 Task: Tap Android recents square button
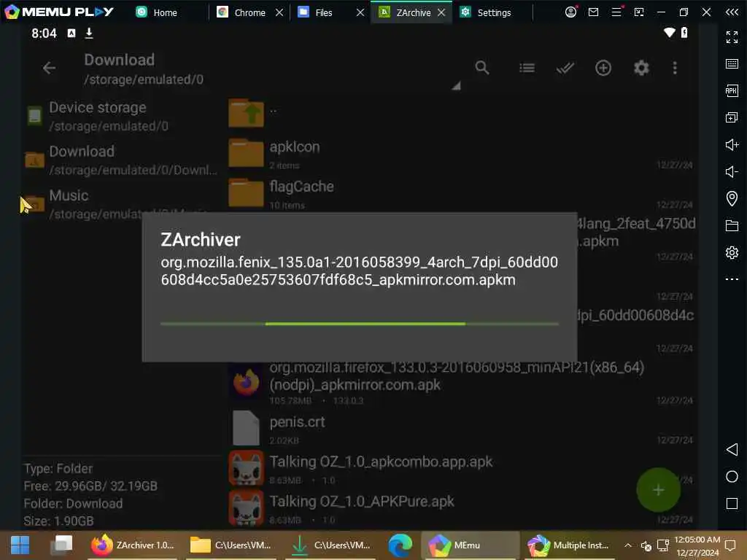[732, 504]
